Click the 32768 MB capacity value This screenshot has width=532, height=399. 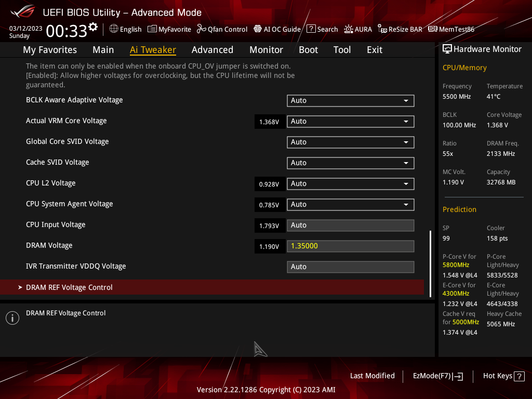[x=501, y=182]
